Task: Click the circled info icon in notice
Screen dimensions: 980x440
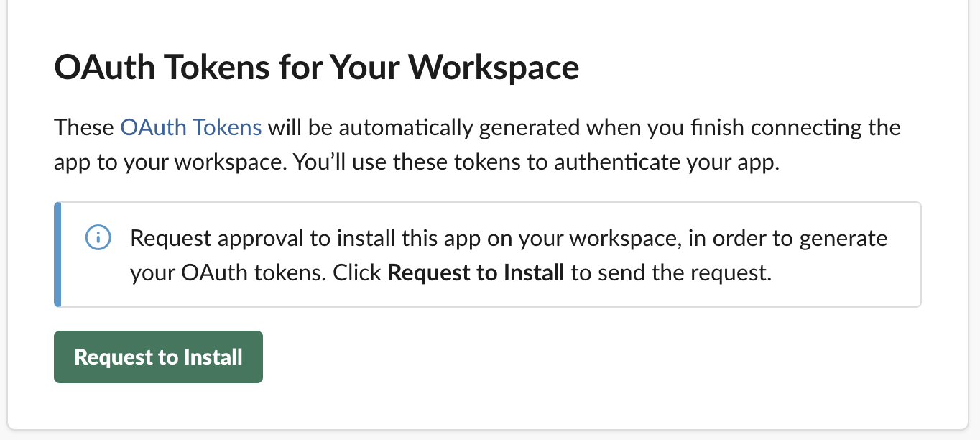Action: point(97,238)
